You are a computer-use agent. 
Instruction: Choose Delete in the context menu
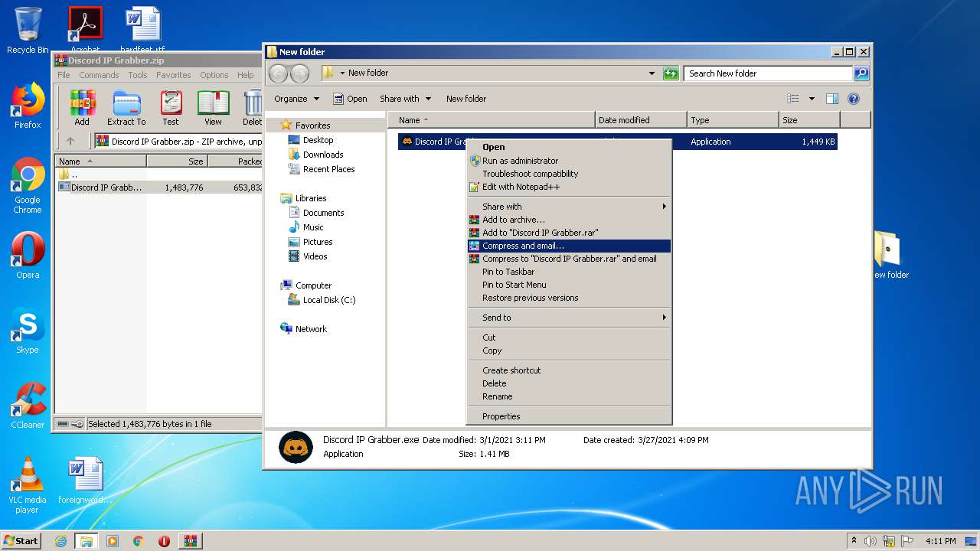[x=569, y=383]
